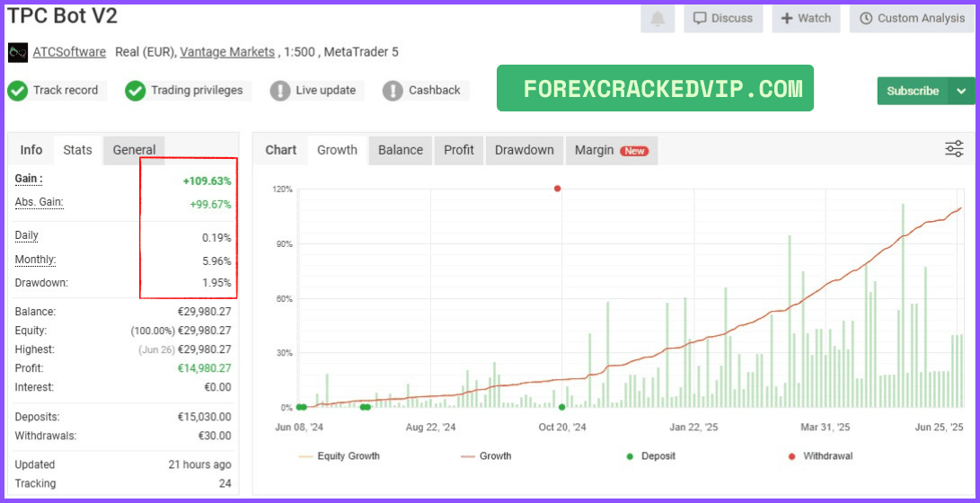Click the Abs. Gain value +99.67%
Viewport: 980px width, 503px height.
(209, 204)
